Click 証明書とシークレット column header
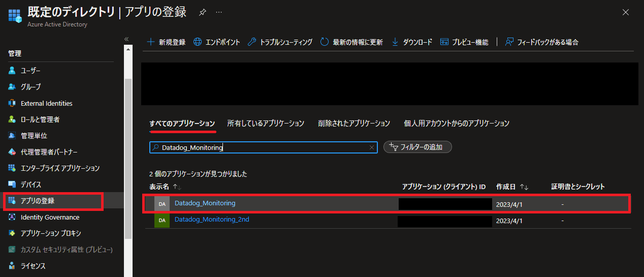Image resolution: width=644 pixels, height=277 pixels. pos(578,187)
